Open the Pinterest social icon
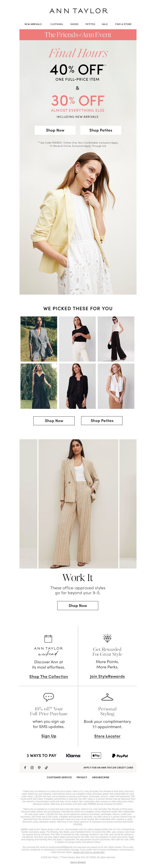Viewport: 156px width, 868px height. pos(39,767)
